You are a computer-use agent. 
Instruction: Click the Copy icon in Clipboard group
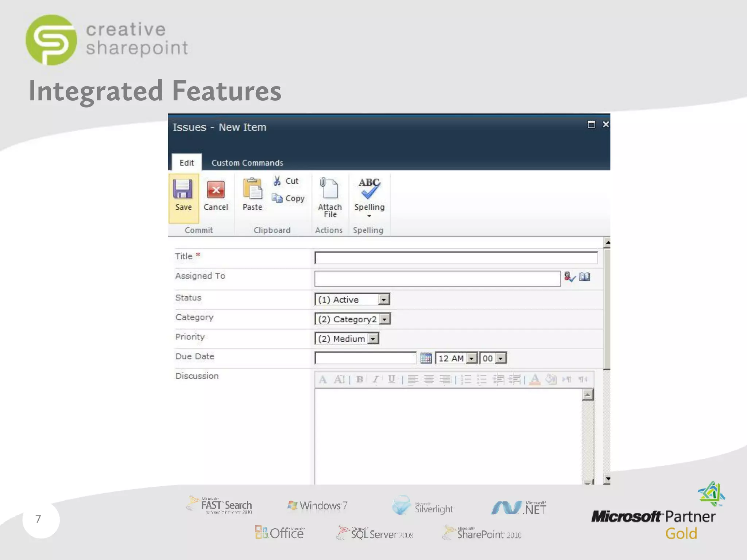tap(277, 198)
